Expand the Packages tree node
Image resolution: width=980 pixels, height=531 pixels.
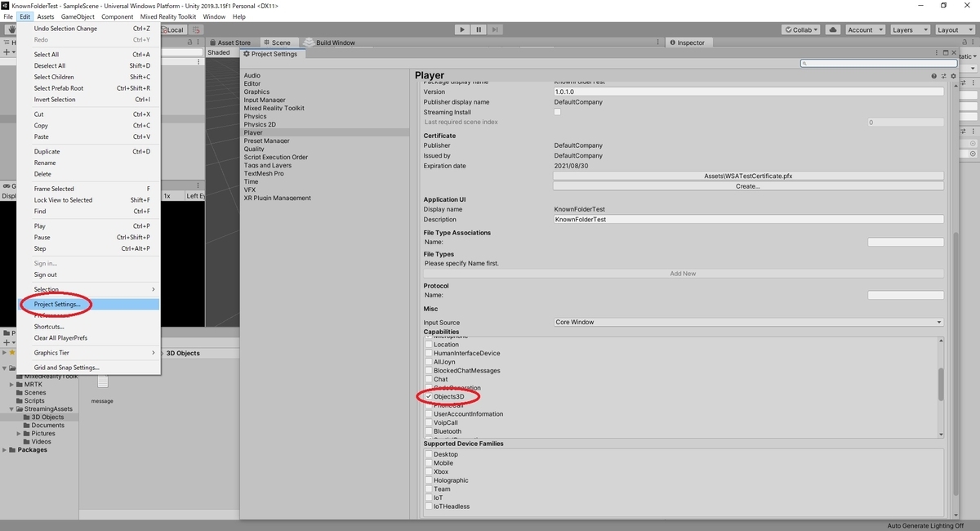point(5,450)
